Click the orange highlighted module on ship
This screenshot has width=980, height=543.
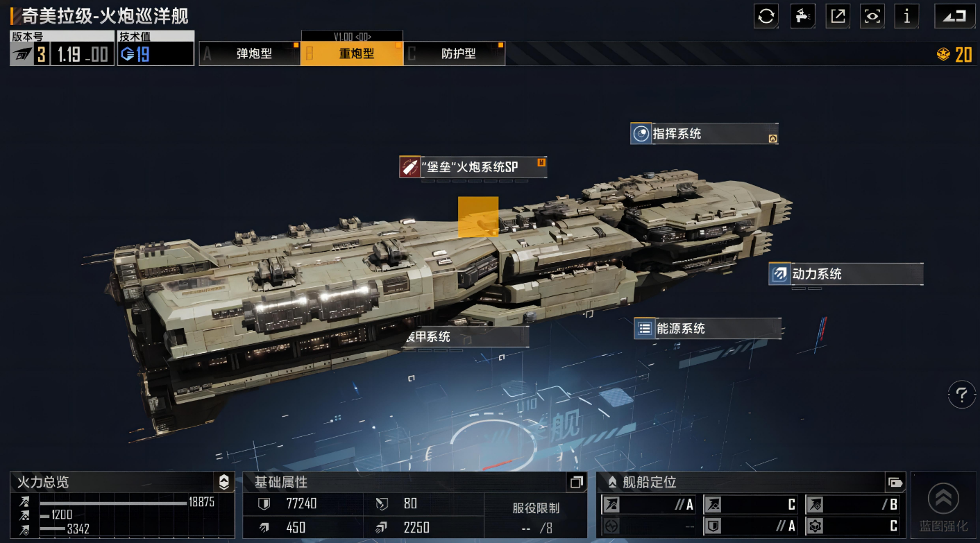coord(478,216)
